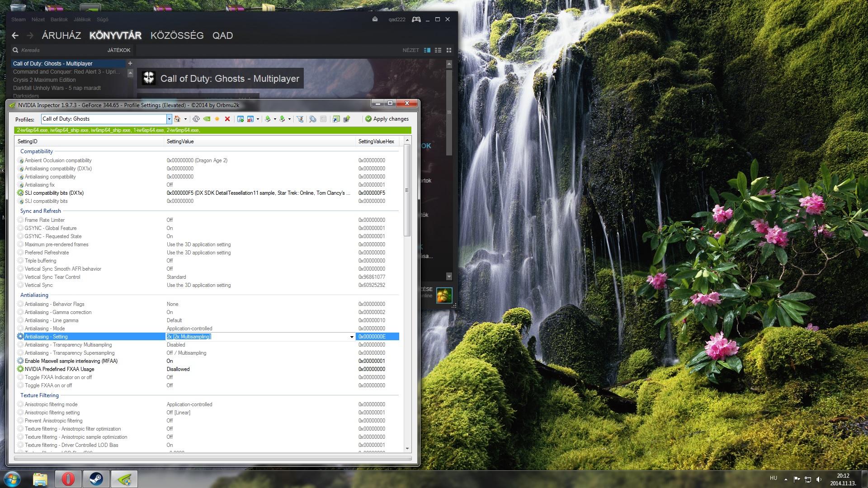The image size is (868, 488).
Task: Click the SettingValue column header
Action: click(260, 141)
